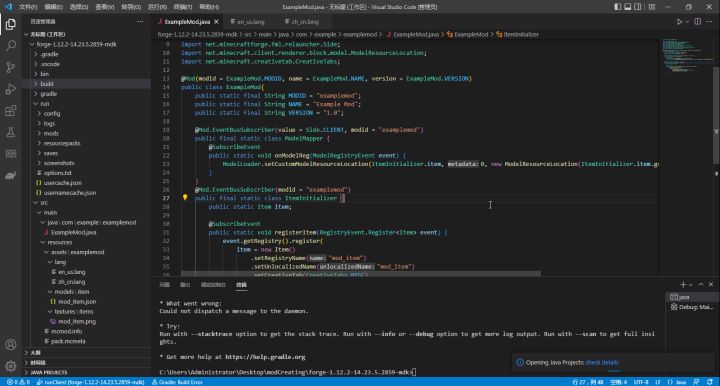Split the editor to the right

coord(698,22)
